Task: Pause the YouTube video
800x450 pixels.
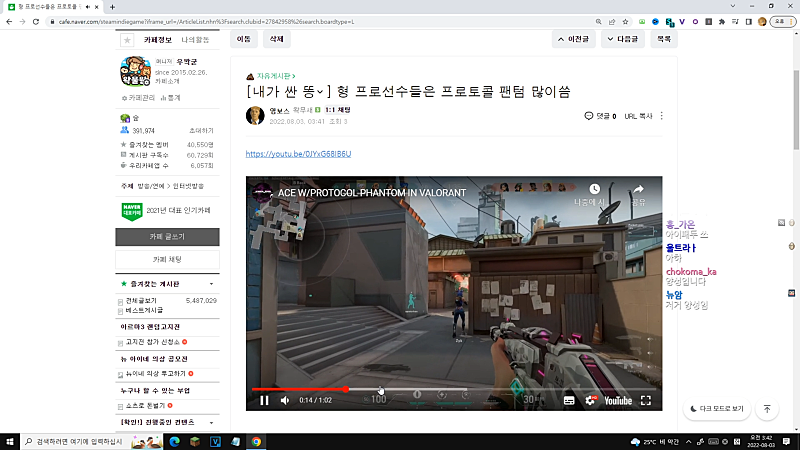Action: (x=264, y=401)
